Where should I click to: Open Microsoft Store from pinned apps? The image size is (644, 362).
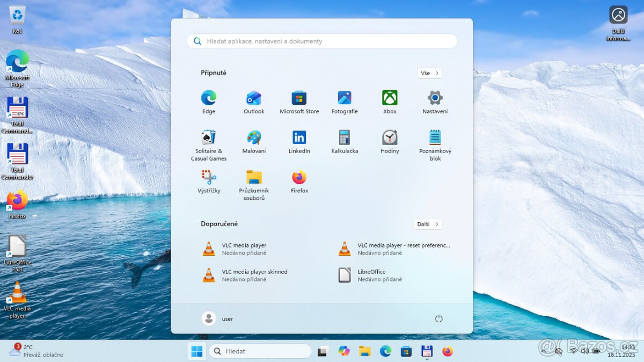pos(299,99)
